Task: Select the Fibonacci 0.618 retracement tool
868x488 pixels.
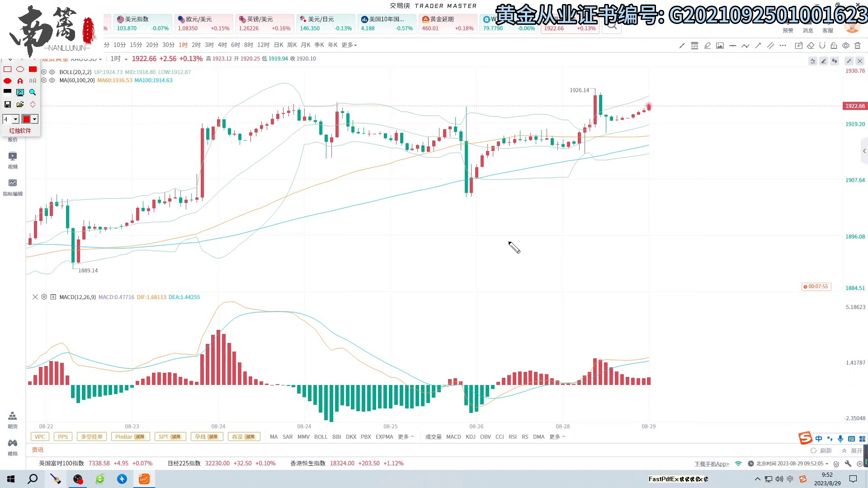Action: [694, 45]
